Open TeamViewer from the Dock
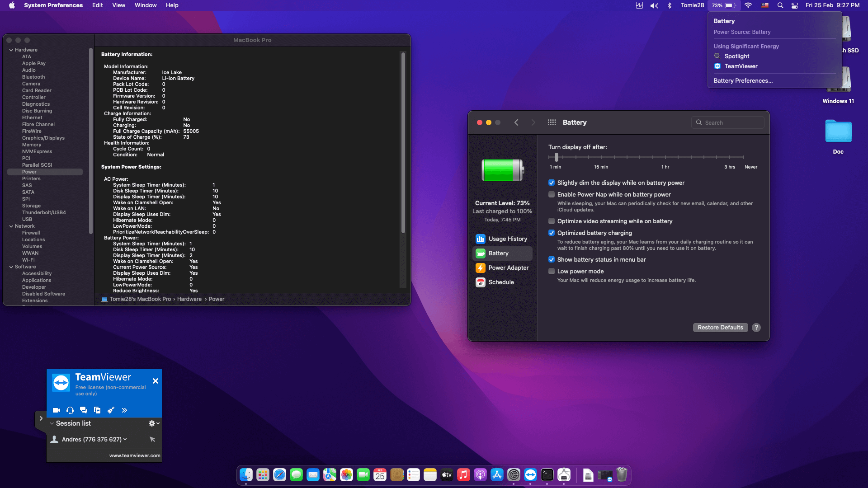The width and height of the screenshot is (868, 488). pyautogui.click(x=530, y=474)
